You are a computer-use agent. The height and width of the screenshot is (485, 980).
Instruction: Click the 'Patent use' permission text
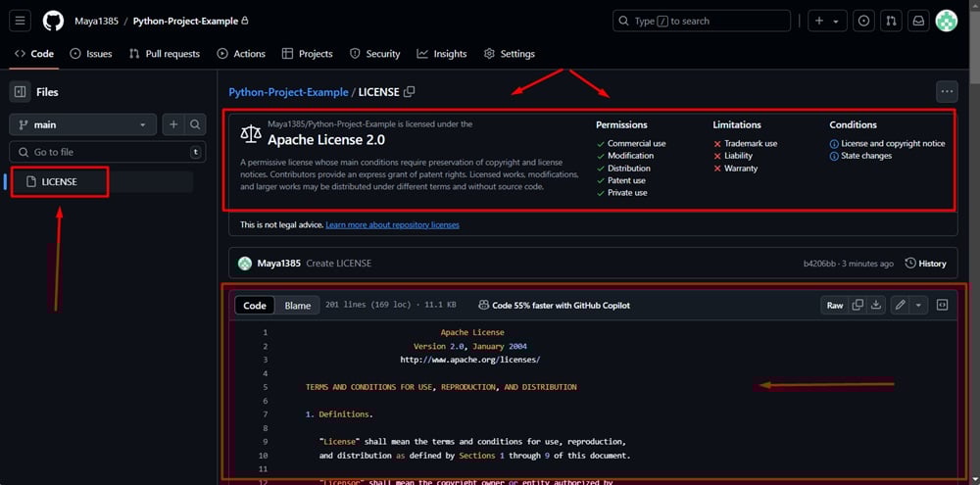[627, 180]
